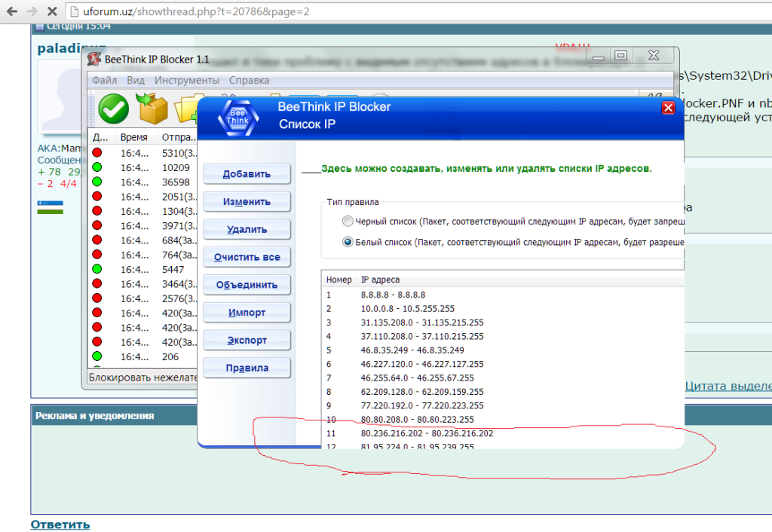Select the Черный список radio button
The height and width of the screenshot is (532, 772).
tap(348, 222)
